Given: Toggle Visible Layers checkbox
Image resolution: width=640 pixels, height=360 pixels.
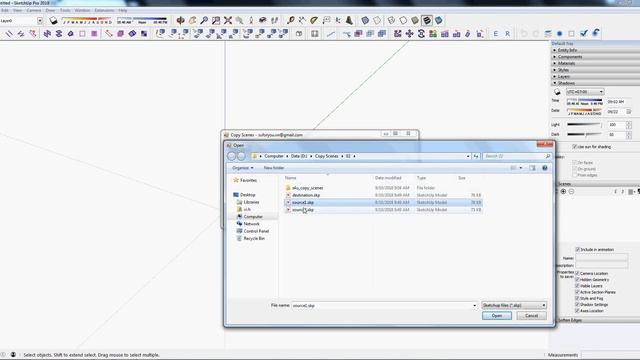Looking at the screenshot, I should pyautogui.click(x=577, y=286).
